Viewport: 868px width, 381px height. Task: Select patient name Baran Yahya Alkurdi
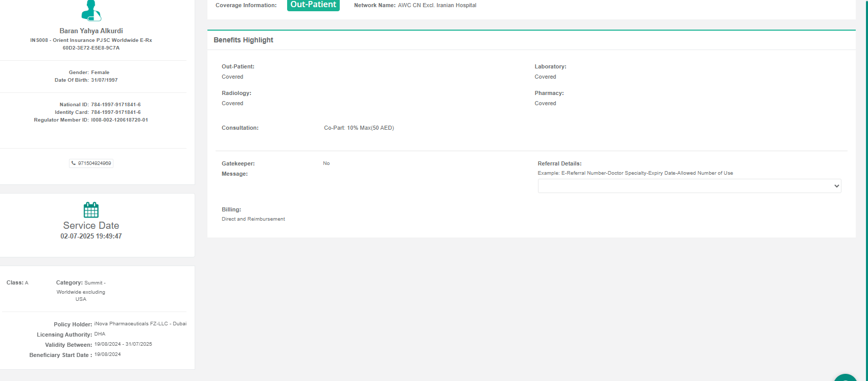91,31
